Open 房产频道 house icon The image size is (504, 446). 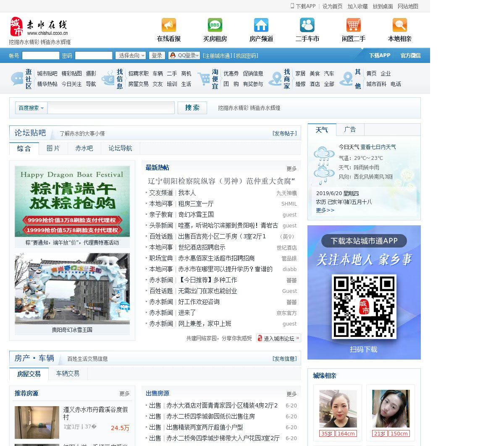[x=261, y=25]
